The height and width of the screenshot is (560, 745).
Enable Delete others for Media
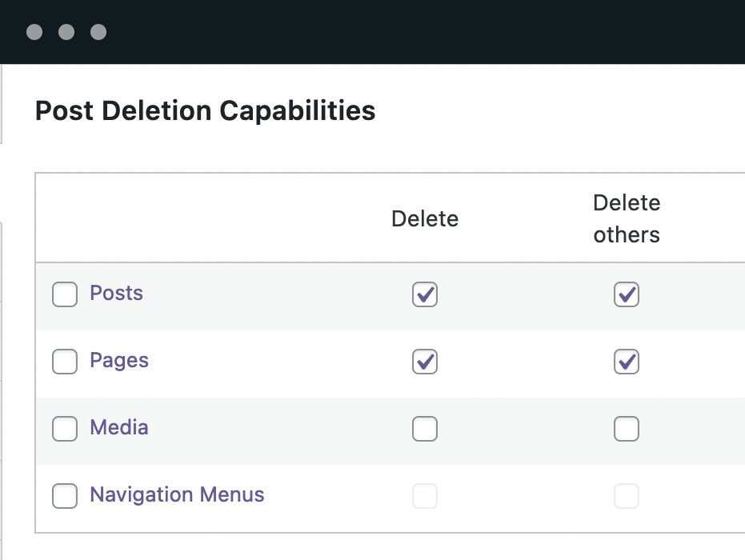click(x=627, y=429)
